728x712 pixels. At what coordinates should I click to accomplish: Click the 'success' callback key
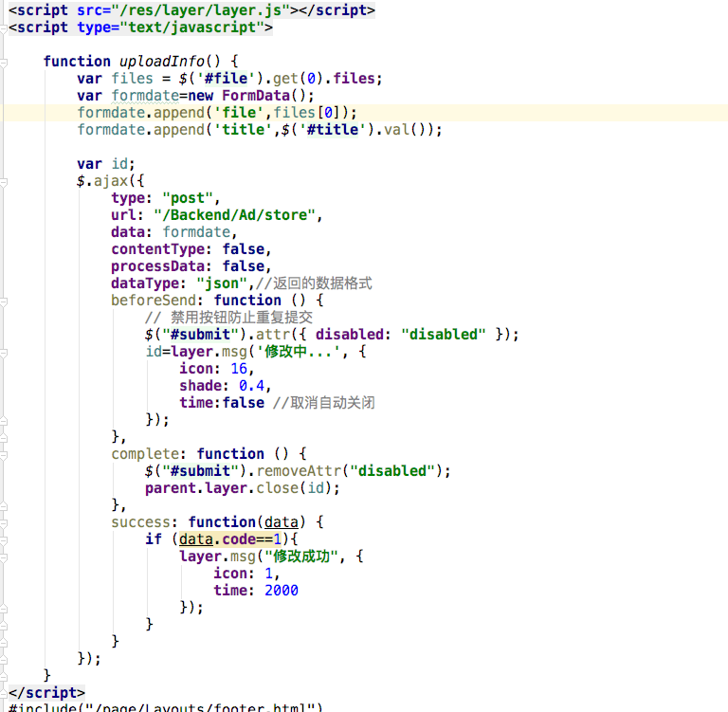click(x=140, y=522)
